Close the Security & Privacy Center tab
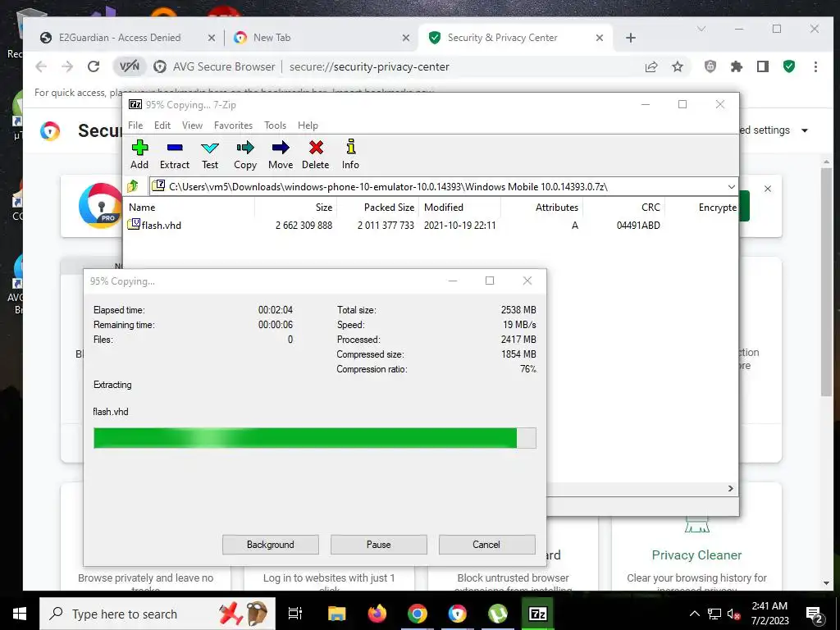The width and height of the screenshot is (840, 630). pyautogui.click(x=600, y=38)
